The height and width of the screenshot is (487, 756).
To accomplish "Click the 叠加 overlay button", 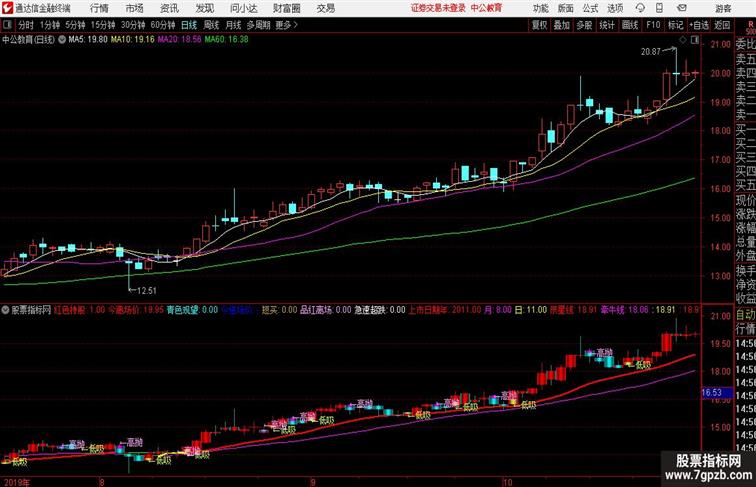I will pos(561,25).
